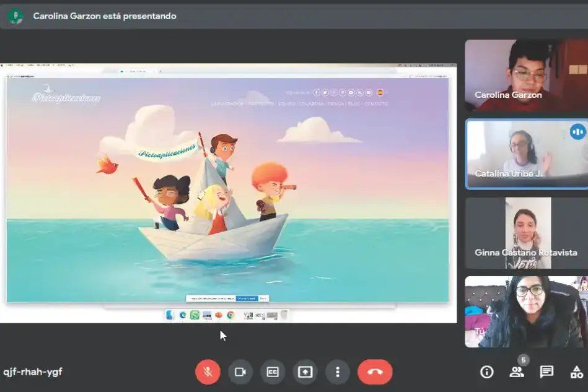Open the TIENDA menu item
This screenshot has width=588, height=392.
coord(336,104)
